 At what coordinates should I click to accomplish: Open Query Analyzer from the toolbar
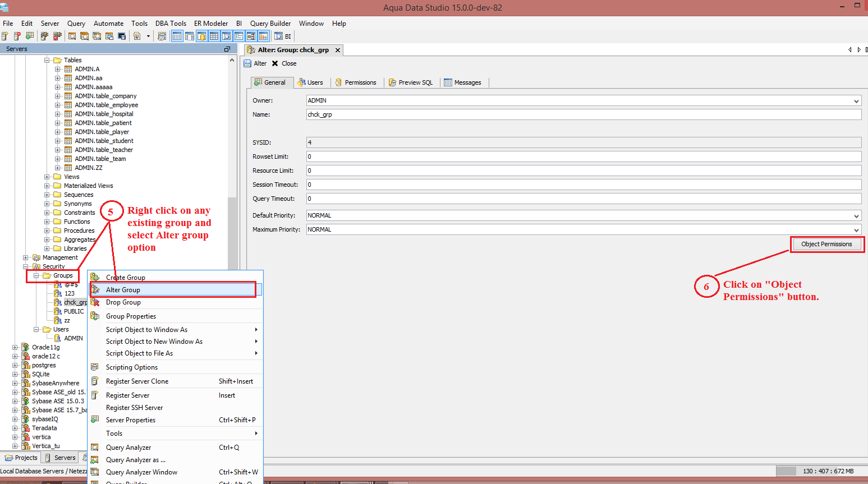pos(72,36)
